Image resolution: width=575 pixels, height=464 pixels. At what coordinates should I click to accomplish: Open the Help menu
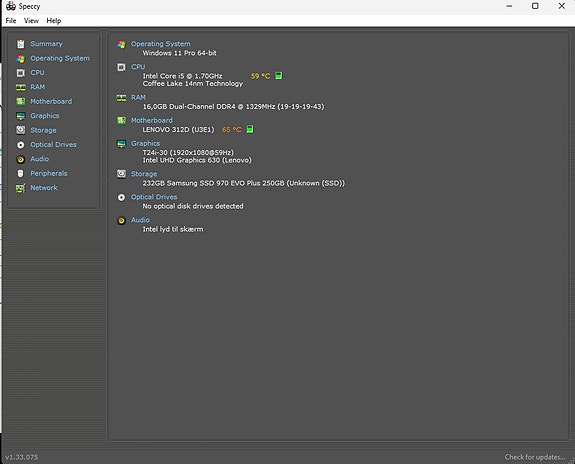pyautogui.click(x=54, y=21)
